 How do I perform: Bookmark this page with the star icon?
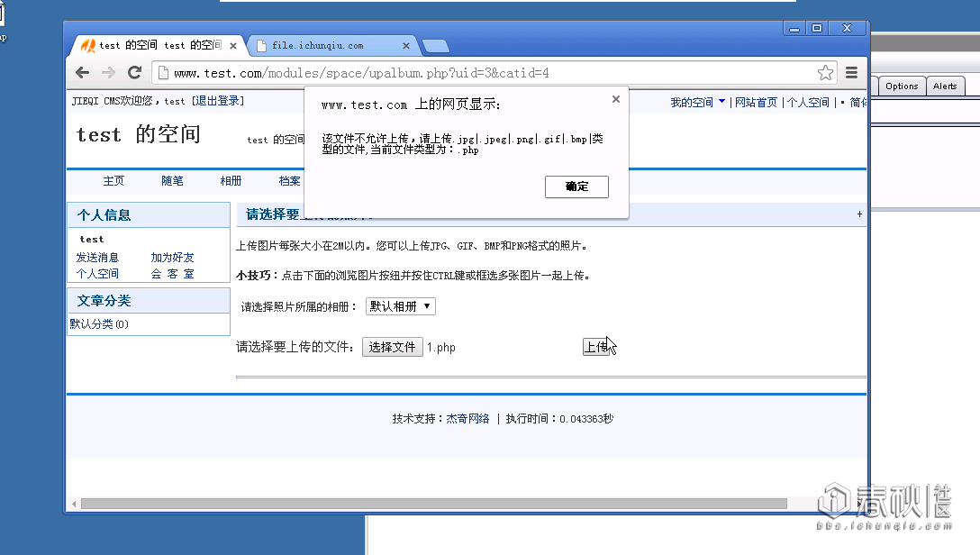(x=825, y=73)
